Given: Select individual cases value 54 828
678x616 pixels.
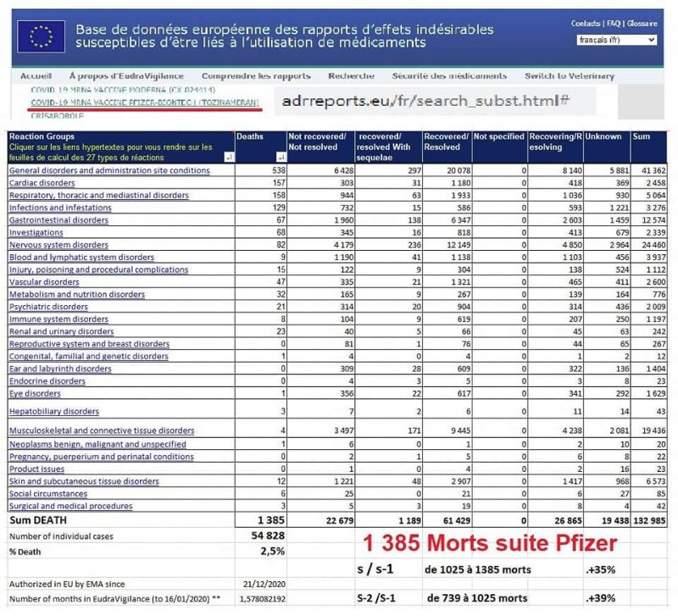Looking at the screenshot, I should (268, 536).
